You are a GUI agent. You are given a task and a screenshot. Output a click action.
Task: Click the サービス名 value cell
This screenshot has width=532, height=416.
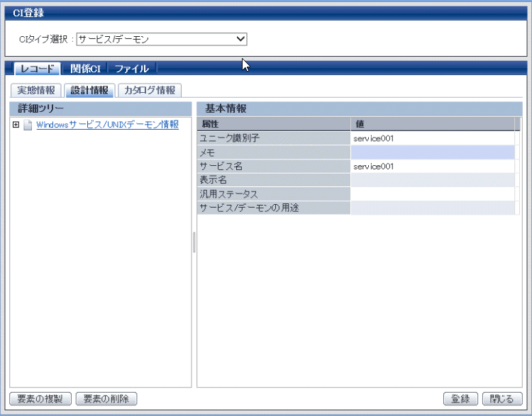tap(432, 167)
